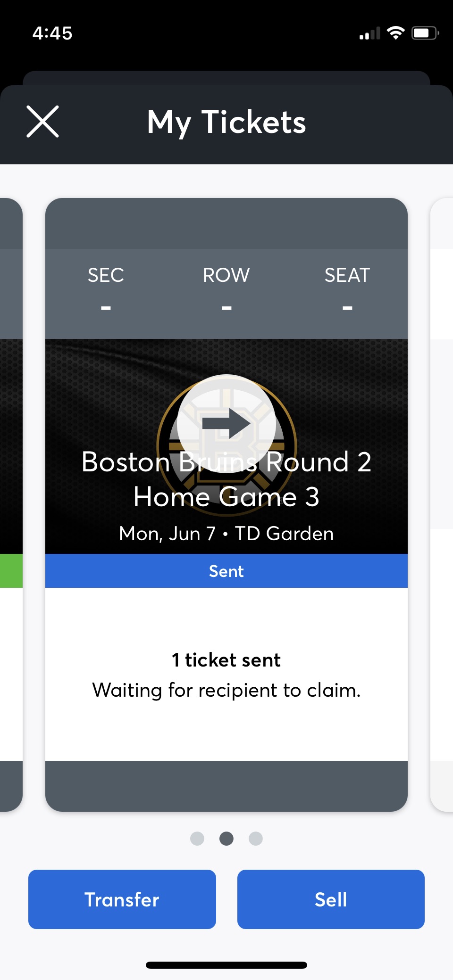Show the previous ticket card at left edge

(10, 504)
